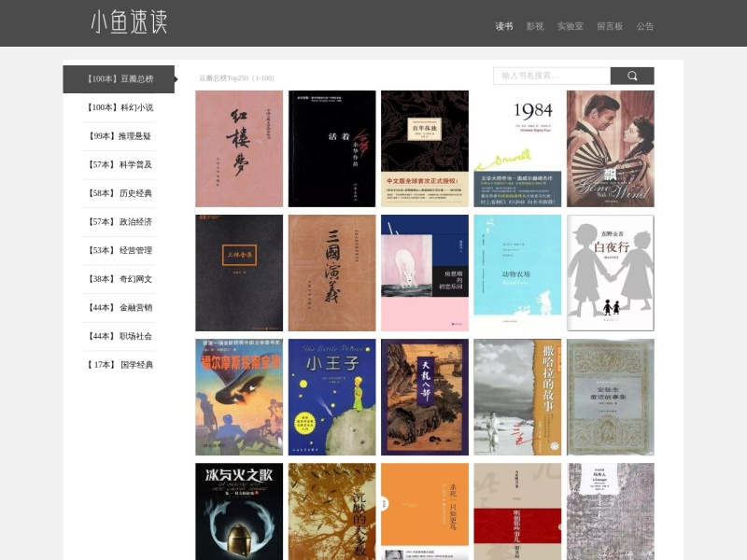Image resolution: width=747 pixels, height=560 pixels.
Task: Click the magnifier search icon button
Action: point(632,76)
